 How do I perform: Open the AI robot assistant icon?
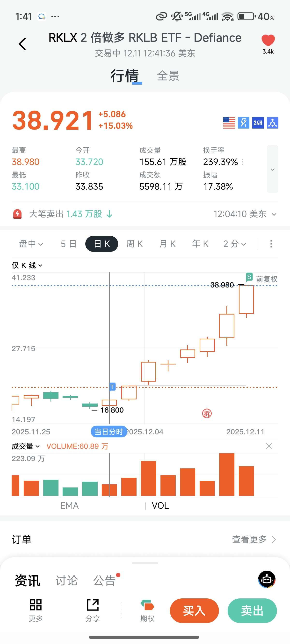coord(267,580)
